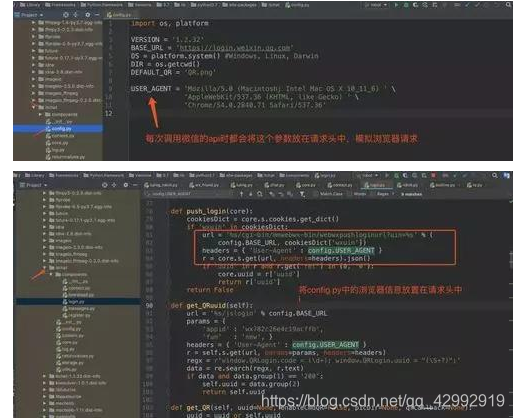Screen dimensions: 515x420
Task: Open the login.weixin.qq.com BASE_URL link
Action: (x=234, y=48)
